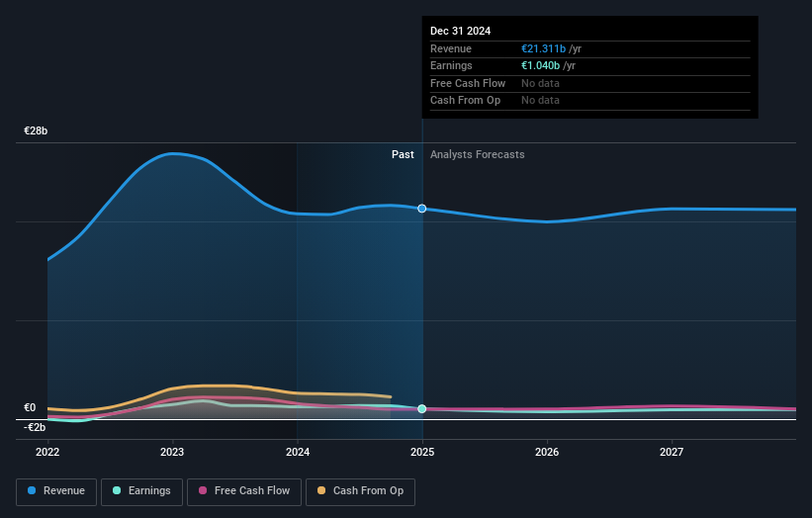
Task: Click the Earnings row label in tooltip
Action: click(451, 65)
